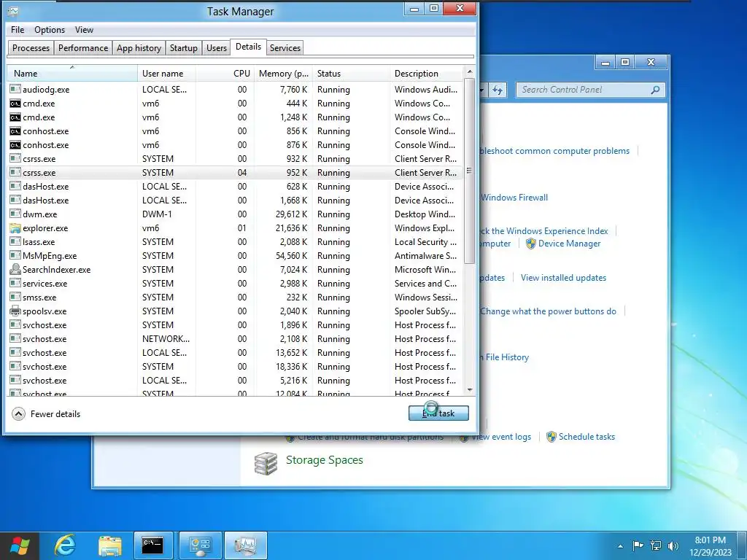Switch to the Startup tab
This screenshot has height=560, width=747.
(183, 47)
